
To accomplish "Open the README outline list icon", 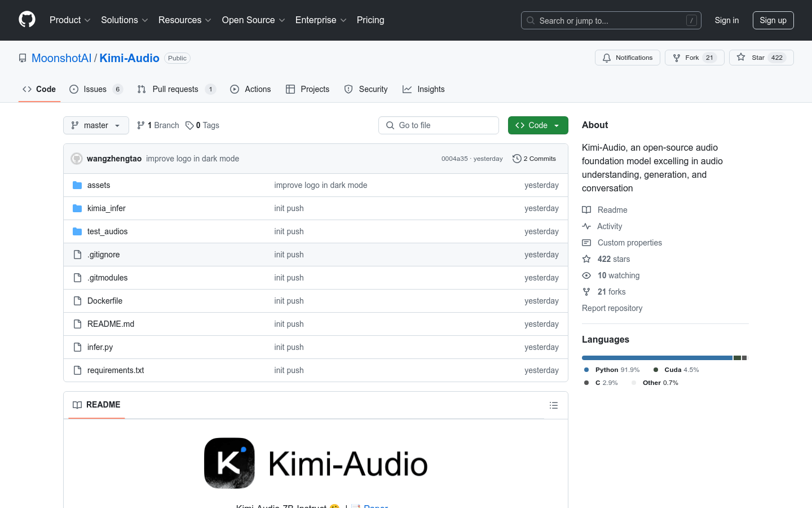I will click(x=554, y=405).
